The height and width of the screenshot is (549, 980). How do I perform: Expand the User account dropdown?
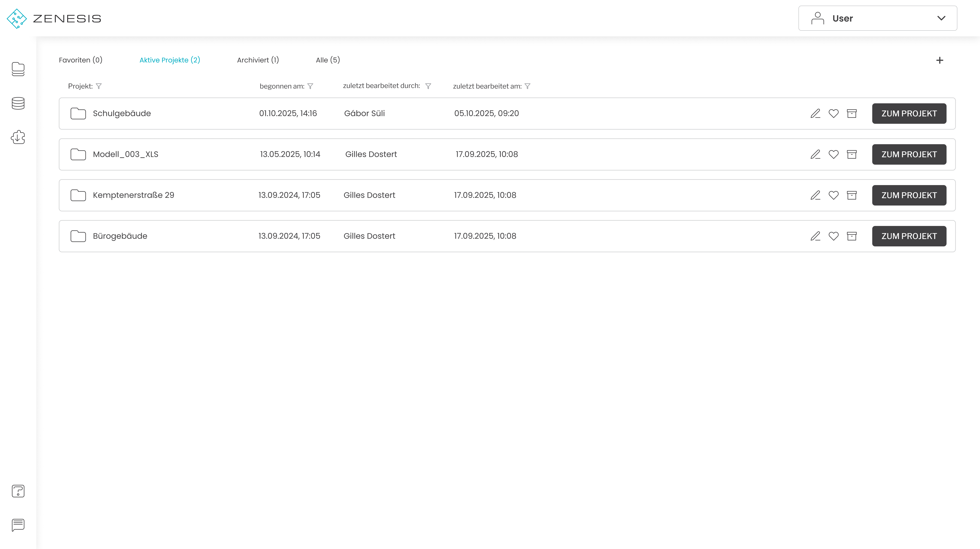point(877,18)
